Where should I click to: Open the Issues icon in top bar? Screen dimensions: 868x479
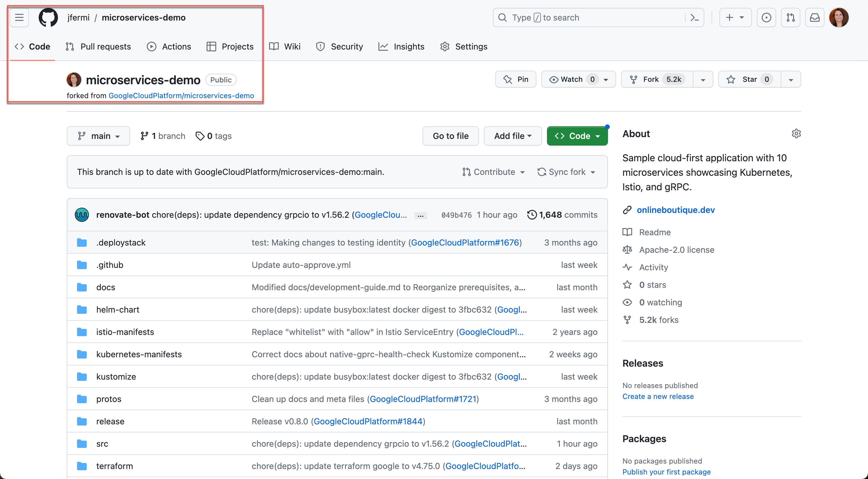pyautogui.click(x=766, y=18)
